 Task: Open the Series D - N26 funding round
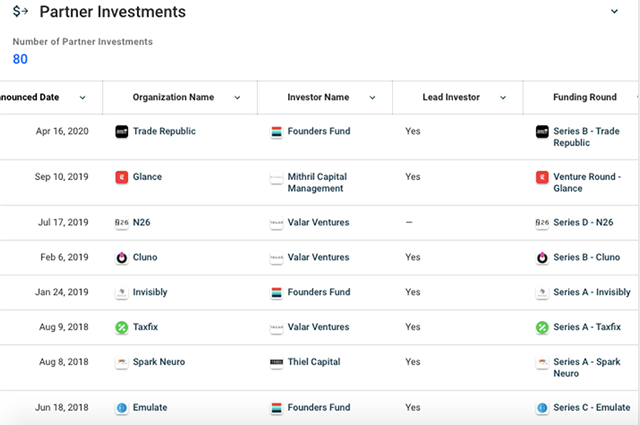click(x=583, y=222)
